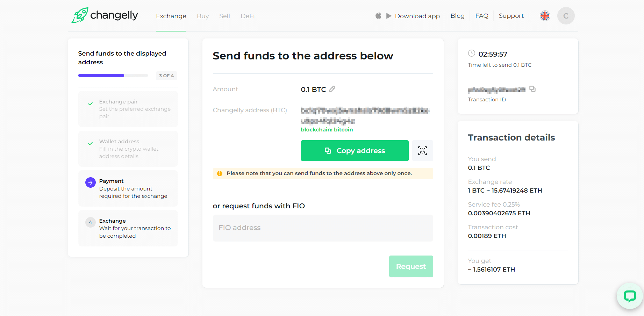Copy the Transaction ID with copy icon
Image resolution: width=644 pixels, height=316 pixels.
tap(532, 89)
